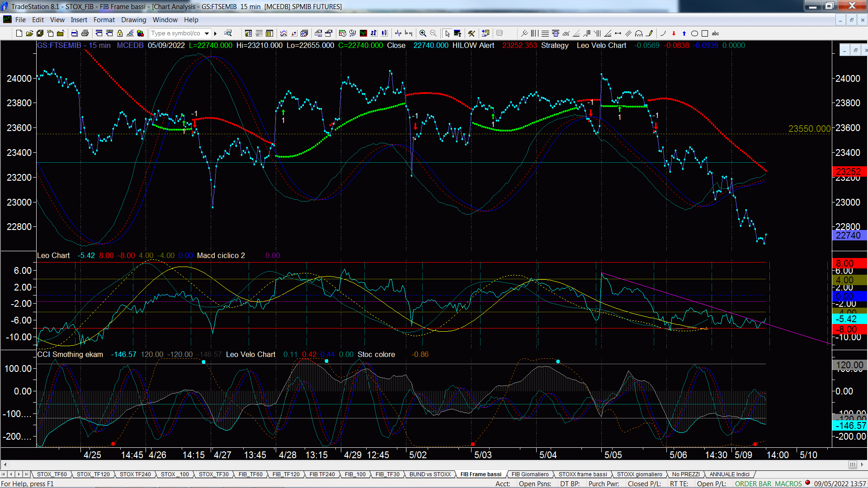868x488 pixels.
Task: Switch to the FIB Giornaliero tab
Action: (x=530, y=474)
